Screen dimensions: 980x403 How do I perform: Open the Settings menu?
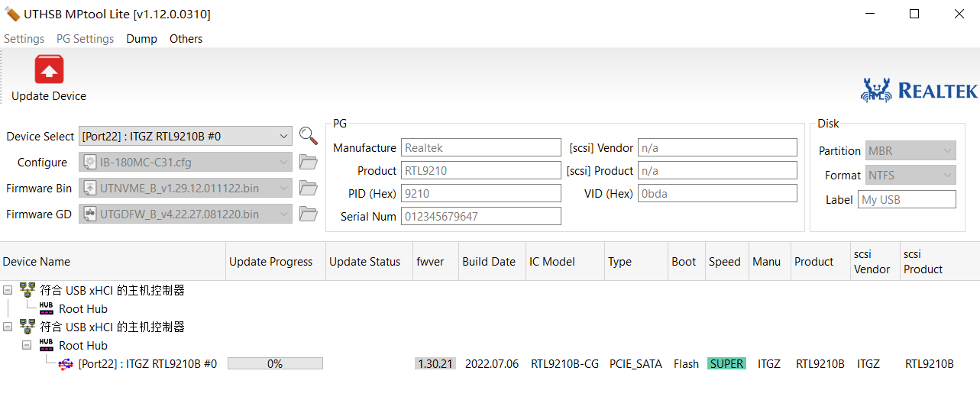[24, 38]
